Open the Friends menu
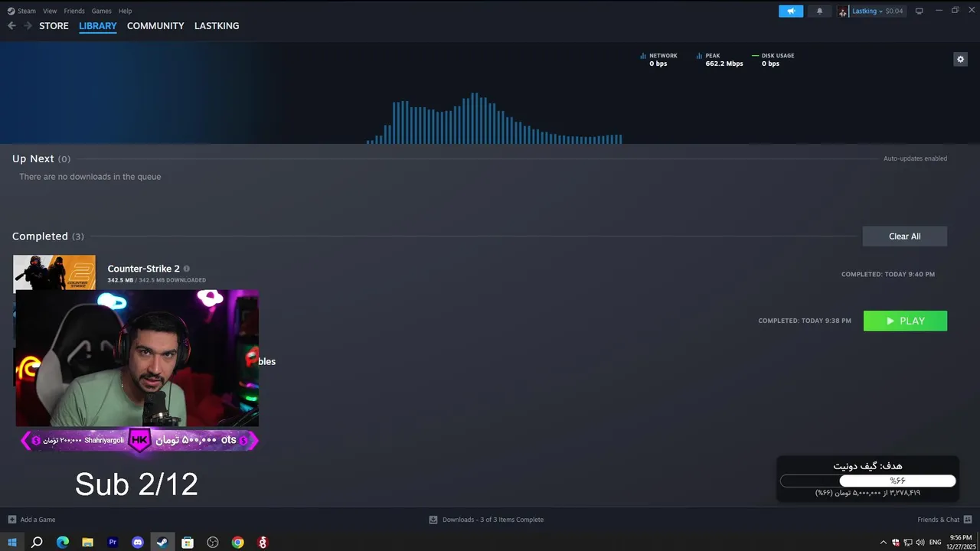Viewport: 980px width, 551px height. (x=74, y=11)
